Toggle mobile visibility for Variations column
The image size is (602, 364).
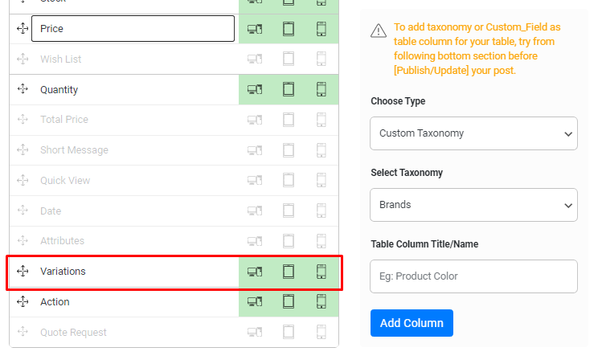(321, 272)
